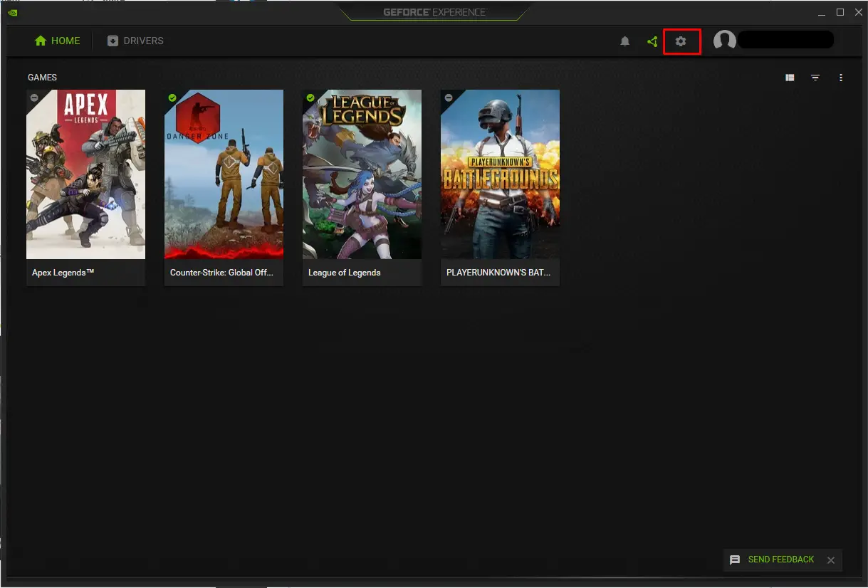Go to the Home tab

click(58, 41)
